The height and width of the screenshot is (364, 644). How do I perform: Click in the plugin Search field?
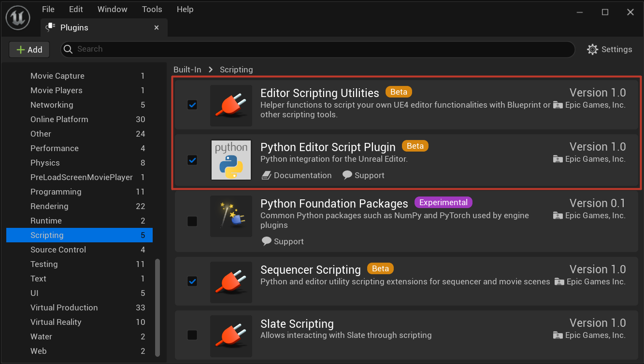point(318,49)
